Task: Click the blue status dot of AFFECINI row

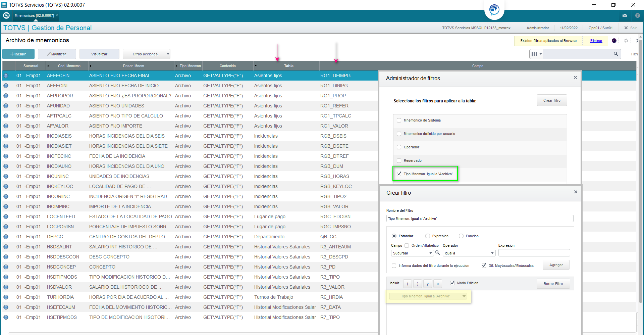Action: pyautogui.click(x=6, y=86)
